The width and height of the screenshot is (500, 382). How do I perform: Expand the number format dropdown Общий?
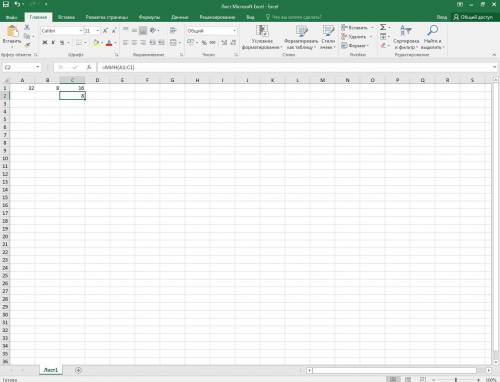(x=234, y=31)
